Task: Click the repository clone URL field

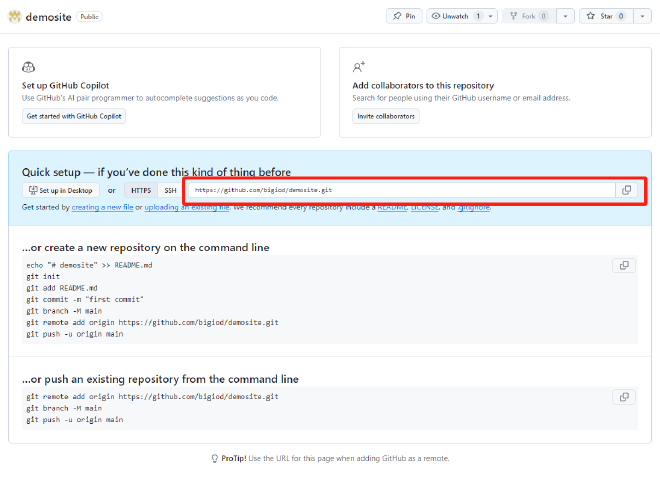Action: (402, 190)
